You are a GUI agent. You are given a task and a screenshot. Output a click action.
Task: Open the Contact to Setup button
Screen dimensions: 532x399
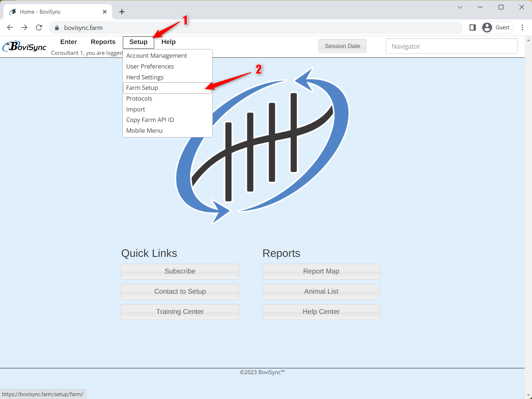pos(180,291)
